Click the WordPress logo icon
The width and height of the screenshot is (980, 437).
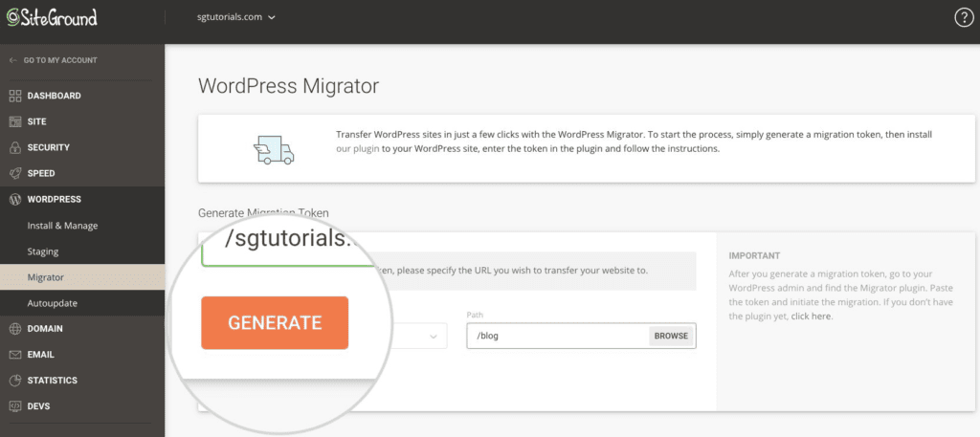(x=15, y=200)
